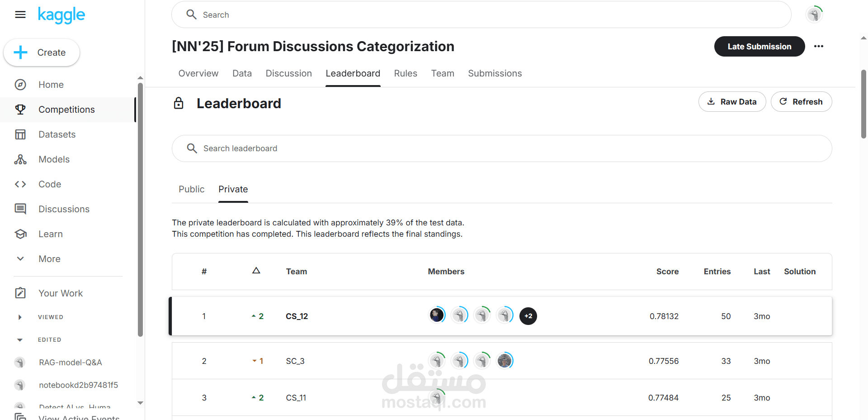
Task: Switch to Public leaderboard tab
Action: click(x=192, y=189)
